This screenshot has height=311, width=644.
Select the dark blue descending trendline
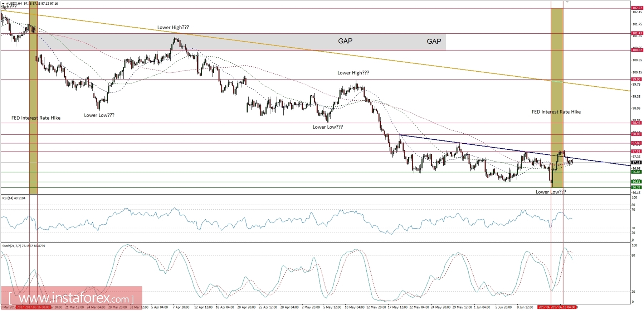pos(514,150)
